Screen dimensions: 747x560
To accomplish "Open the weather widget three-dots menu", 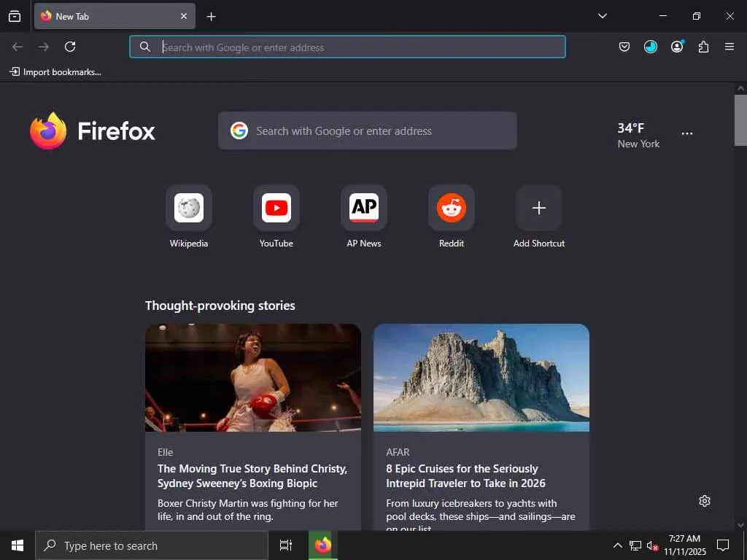I will coord(687,134).
